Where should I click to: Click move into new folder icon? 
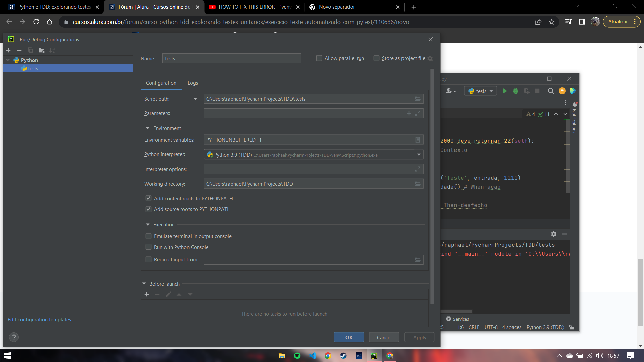[x=41, y=50]
